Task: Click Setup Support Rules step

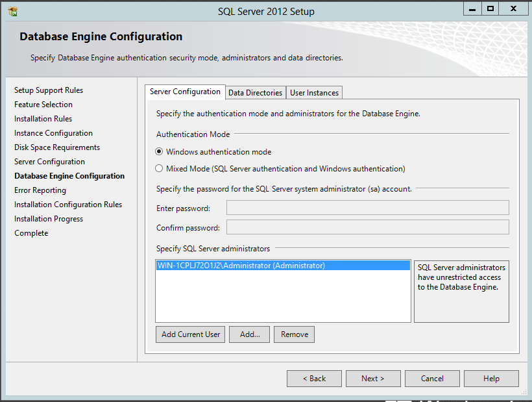Action: [x=49, y=90]
